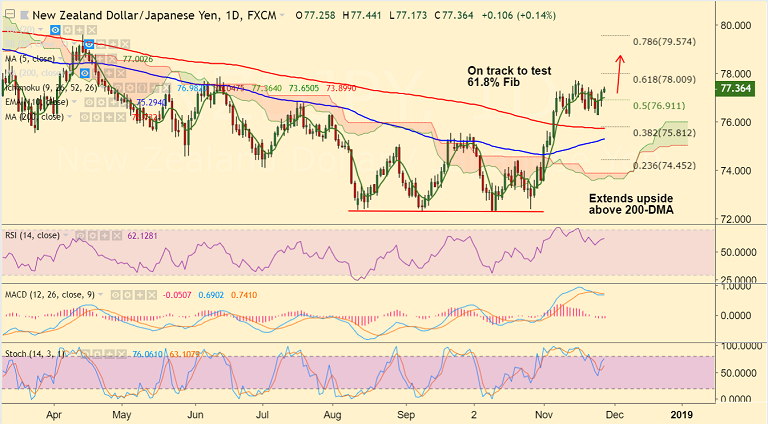The height and width of the screenshot is (424, 768).
Task: Collapse the indicator legend with the top-left box icon
Action: pyautogui.click(x=10, y=14)
